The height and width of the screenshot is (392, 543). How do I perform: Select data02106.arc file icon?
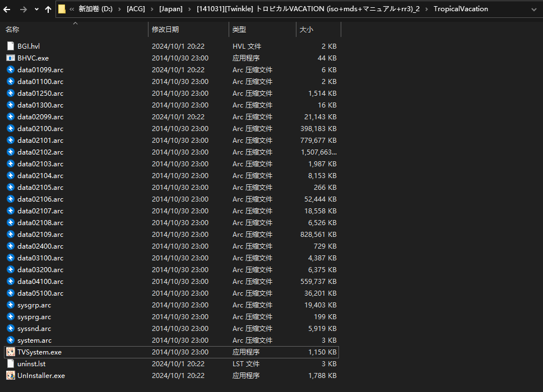(x=11, y=199)
